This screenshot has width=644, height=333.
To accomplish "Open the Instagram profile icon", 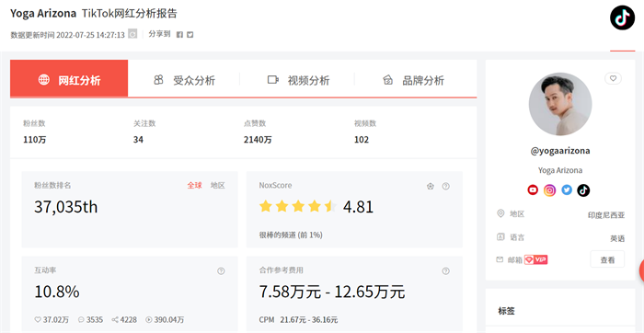I will pyautogui.click(x=549, y=190).
